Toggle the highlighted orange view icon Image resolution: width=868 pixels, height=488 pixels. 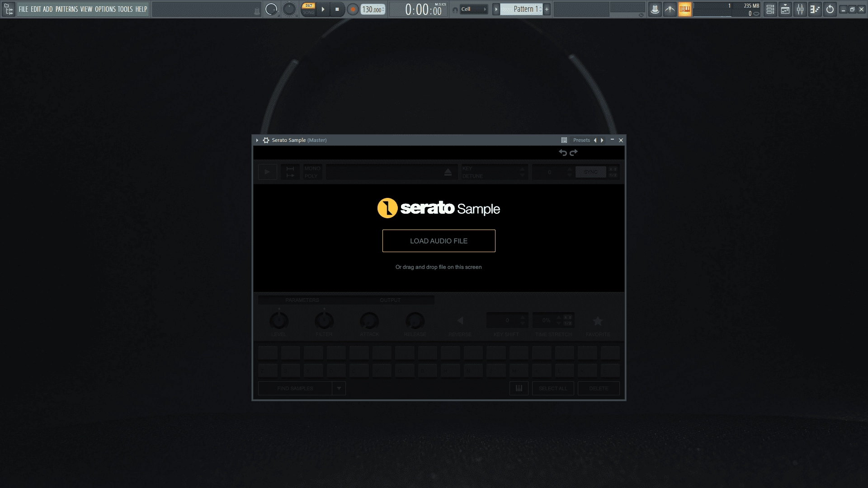coord(684,9)
